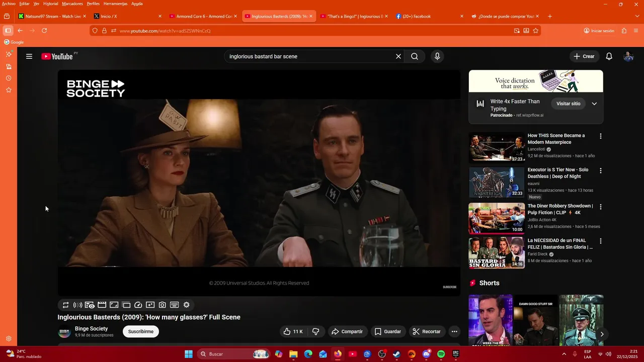Screen dimensions: 644x362
Task: Open a new browser tab
Action: (x=549, y=16)
